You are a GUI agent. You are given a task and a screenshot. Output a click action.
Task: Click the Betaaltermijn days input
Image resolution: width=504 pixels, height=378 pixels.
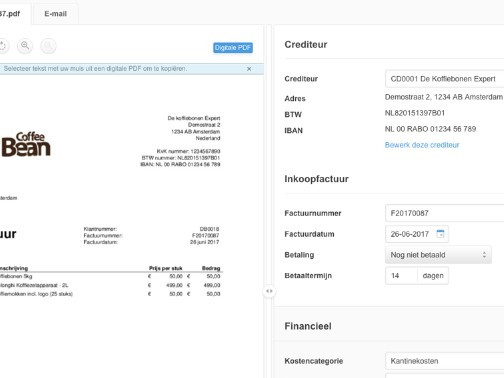pos(401,276)
